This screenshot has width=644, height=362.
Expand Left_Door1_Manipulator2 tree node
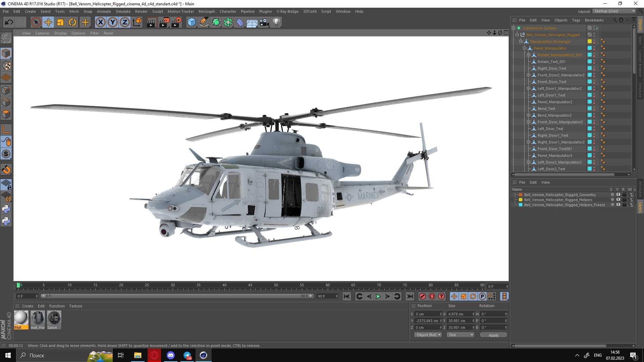tap(528, 88)
